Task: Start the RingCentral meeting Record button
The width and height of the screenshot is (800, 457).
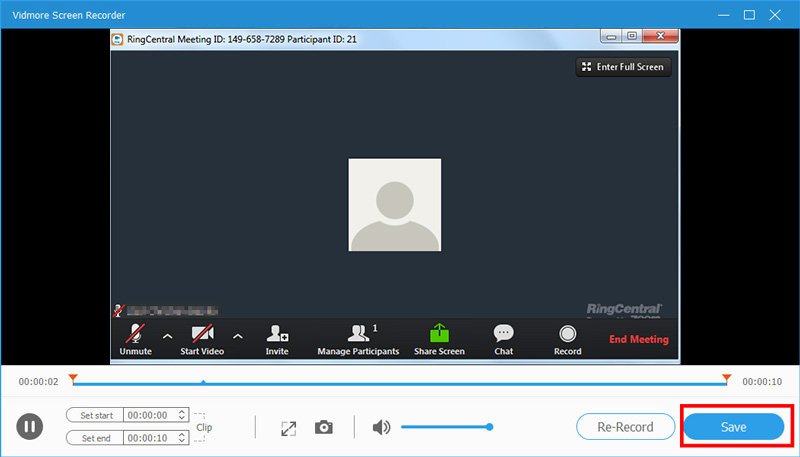Action: pos(568,335)
